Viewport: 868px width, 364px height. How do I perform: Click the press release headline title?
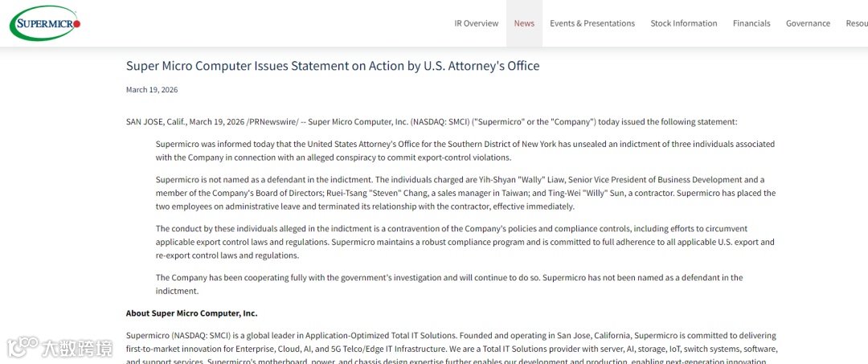coord(333,66)
